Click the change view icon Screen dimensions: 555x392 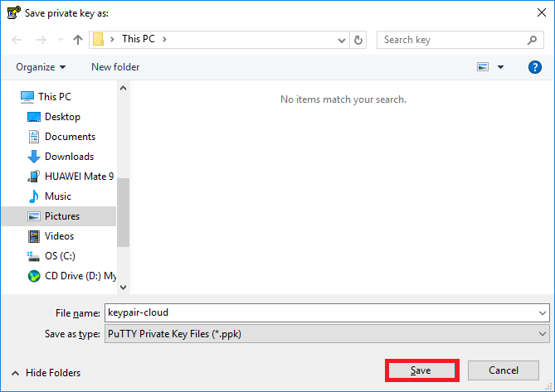(483, 67)
